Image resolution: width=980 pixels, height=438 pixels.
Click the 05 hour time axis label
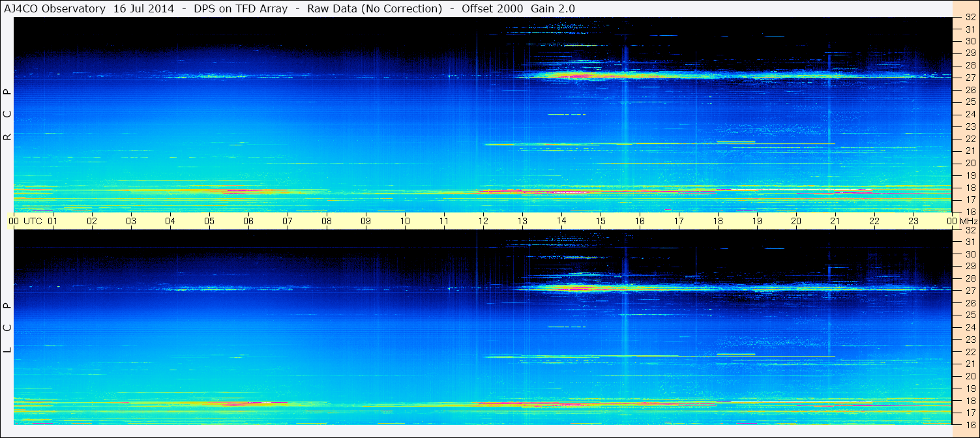pos(209,221)
